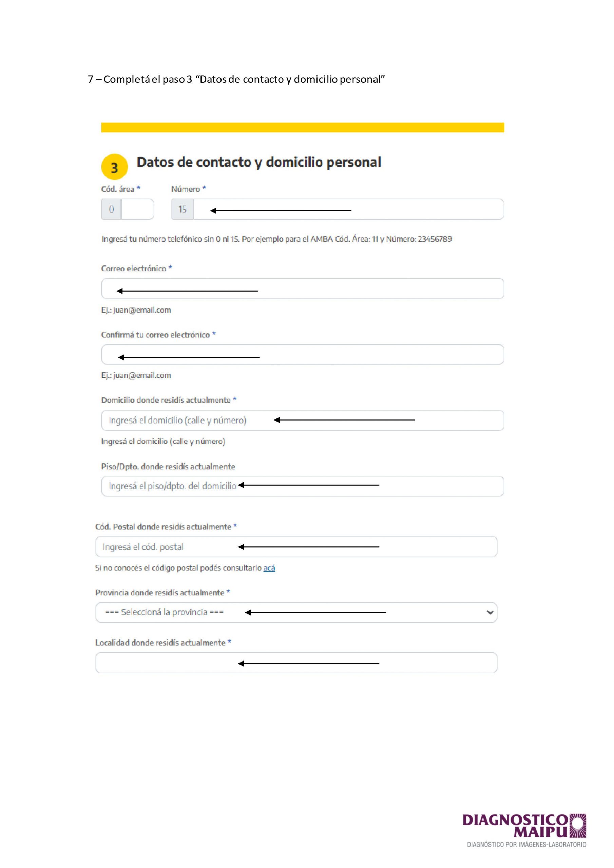The height and width of the screenshot is (868, 614).
Task: Click the Número phone input field
Action: [x=348, y=209]
